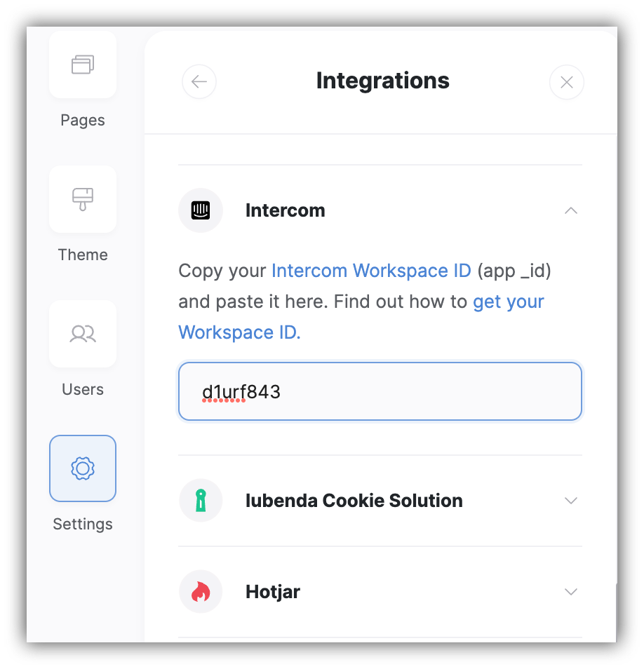Click the Users icon in the sidebar
This screenshot has height=669, width=644.
click(82, 334)
